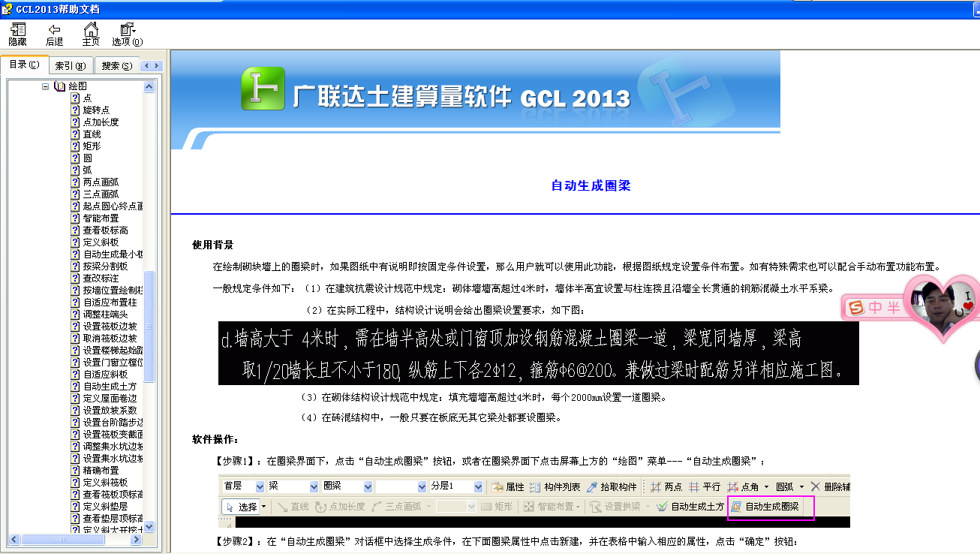This screenshot has width=980, height=554.
Task: Click the icon beside 设置筏板边坡
Action: pos(75,327)
